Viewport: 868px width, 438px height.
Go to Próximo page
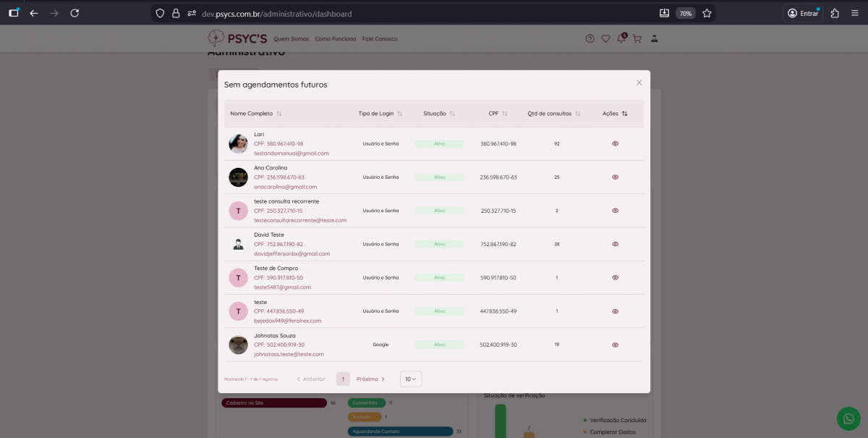point(370,379)
